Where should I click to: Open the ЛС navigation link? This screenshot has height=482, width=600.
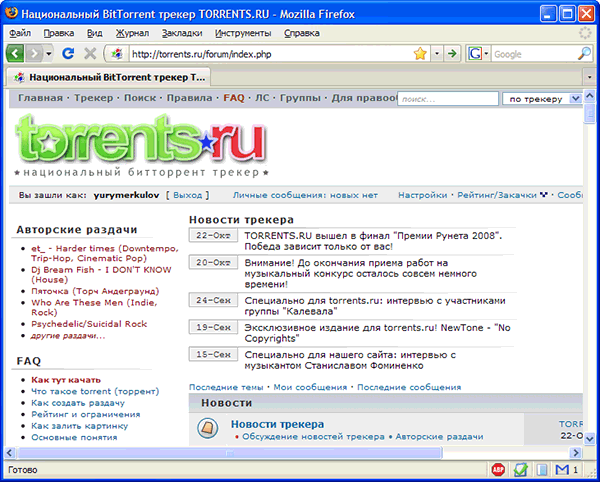pos(262,98)
